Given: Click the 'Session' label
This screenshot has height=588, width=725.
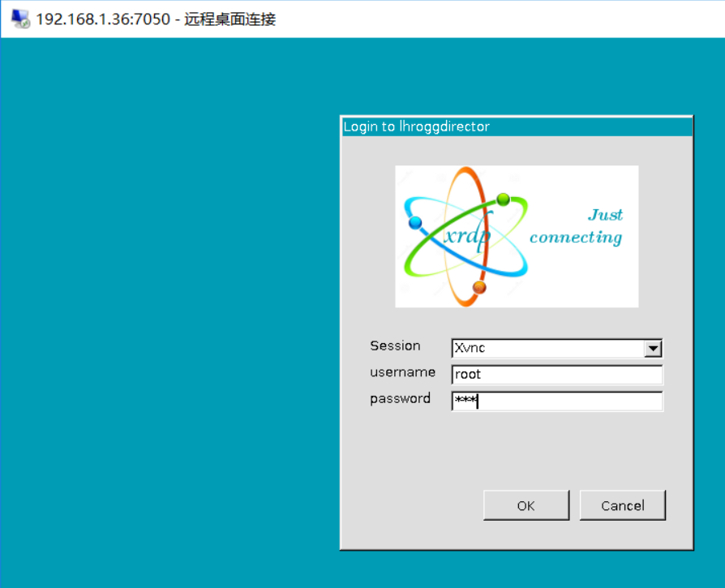Looking at the screenshot, I should (395, 346).
